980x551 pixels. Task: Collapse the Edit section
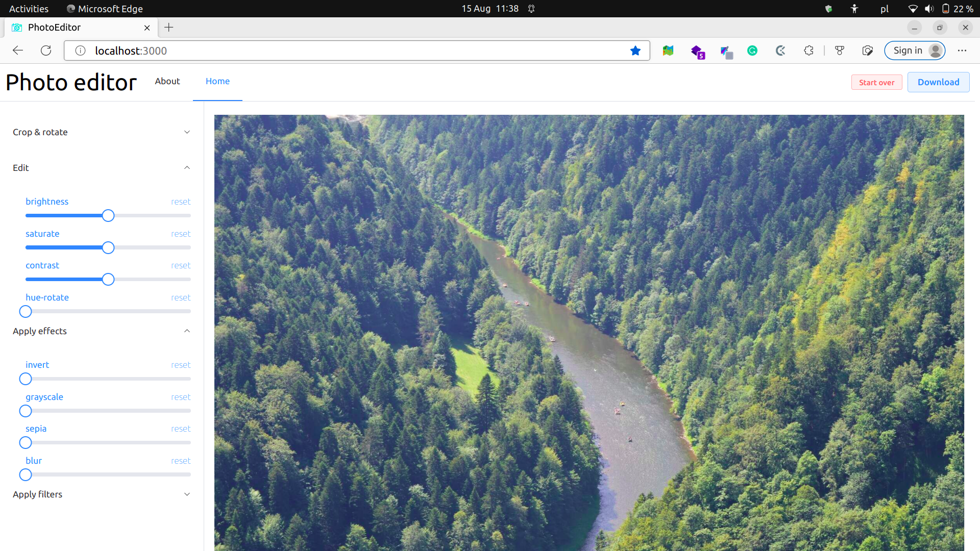pos(187,168)
